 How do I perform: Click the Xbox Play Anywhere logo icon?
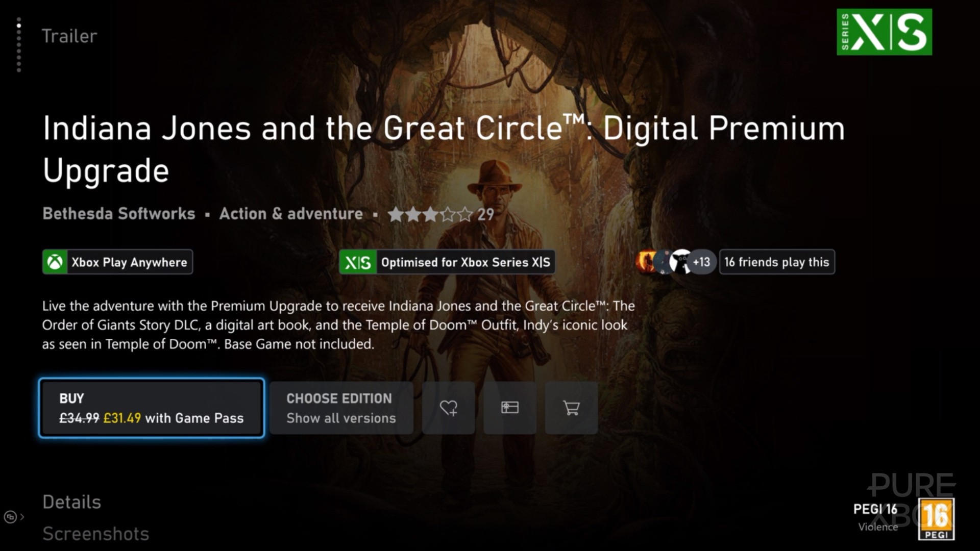pos(55,262)
